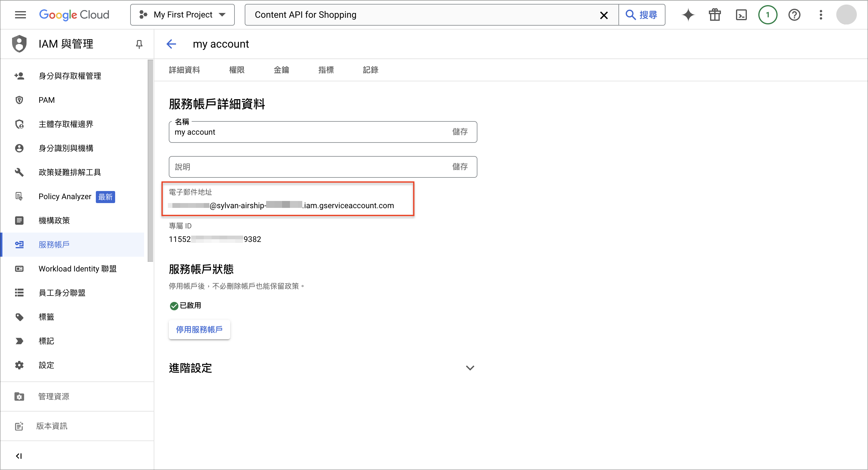Click 儲存 beside the description field
The image size is (868, 470).
click(x=460, y=167)
